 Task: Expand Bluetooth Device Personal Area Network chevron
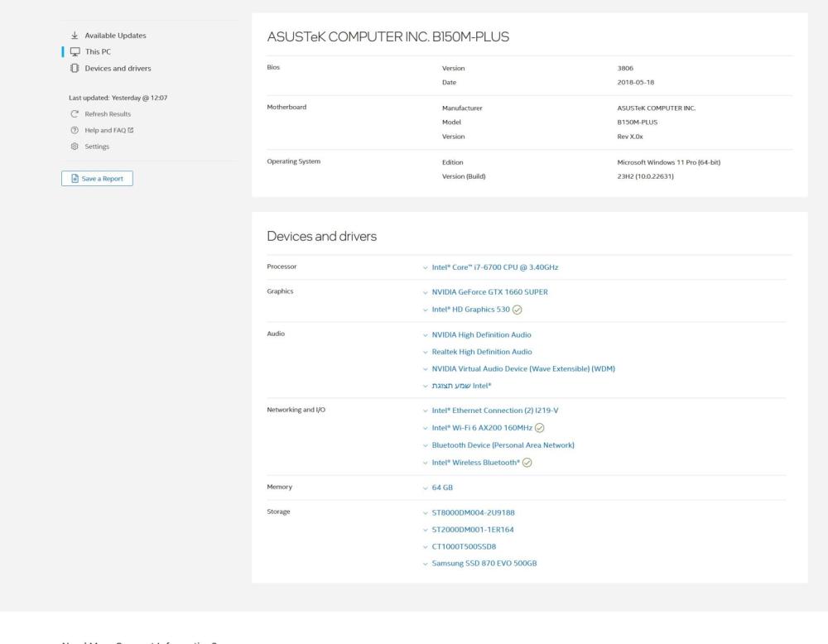click(425, 445)
